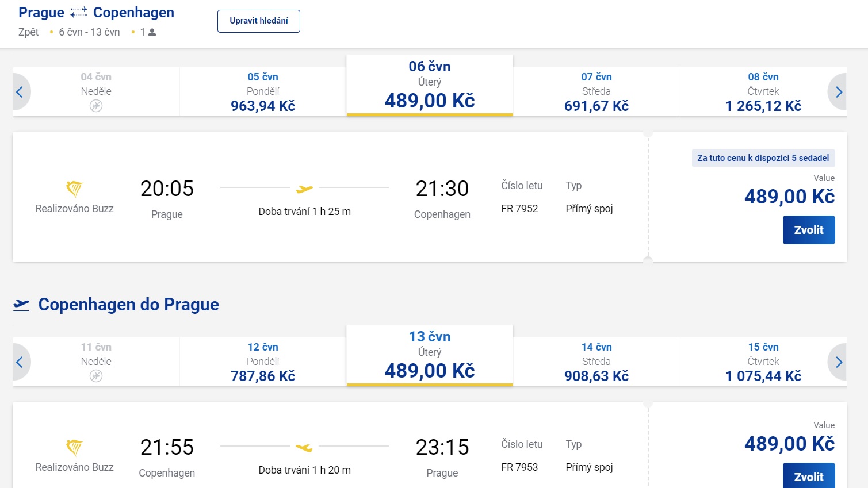Switch to the 08 čvn Čtvrtek outbound date

pos(763,92)
